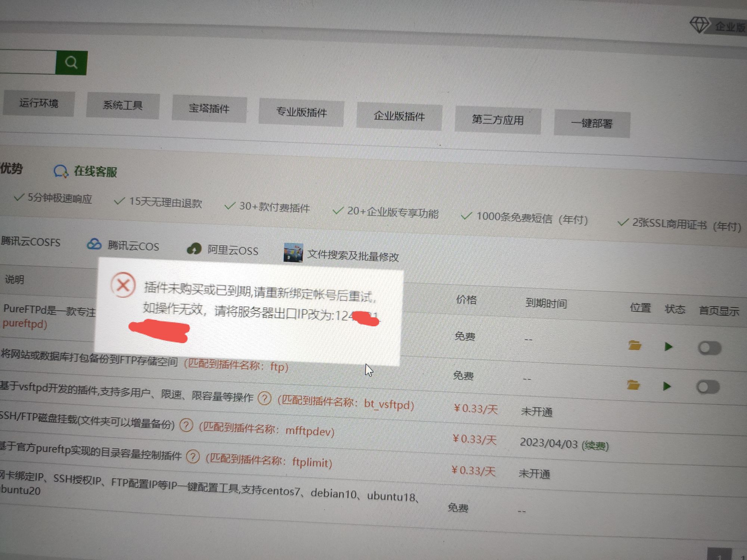Click the green search magnifier button
Image resolution: width=747 pixels, height=560 pixels.
point(71,63)
